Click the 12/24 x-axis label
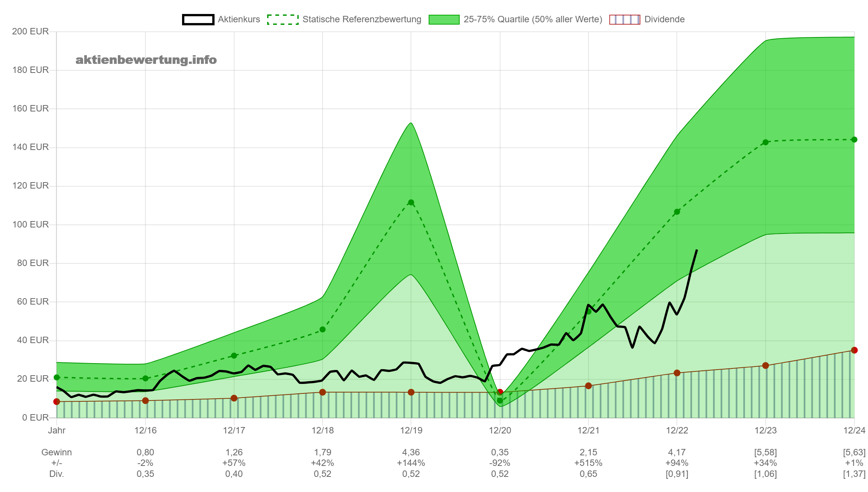The width and height of the screenshot is (868, 492). (854, 430)
